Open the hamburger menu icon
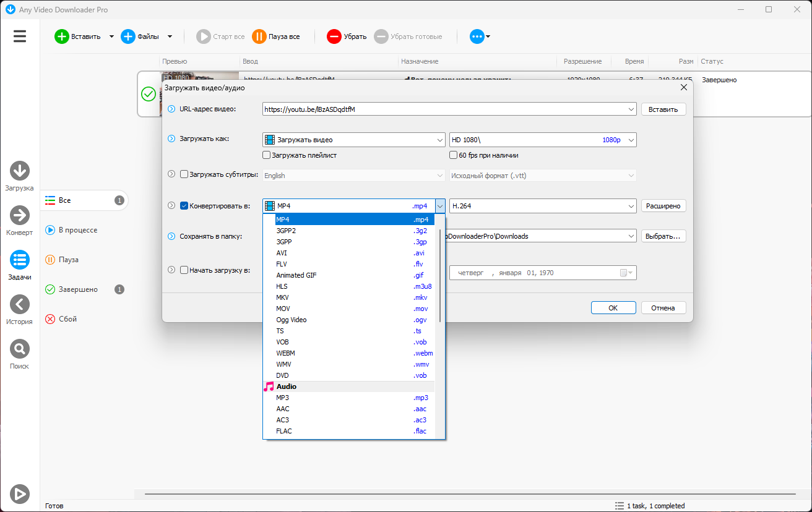 pos(20,36)
